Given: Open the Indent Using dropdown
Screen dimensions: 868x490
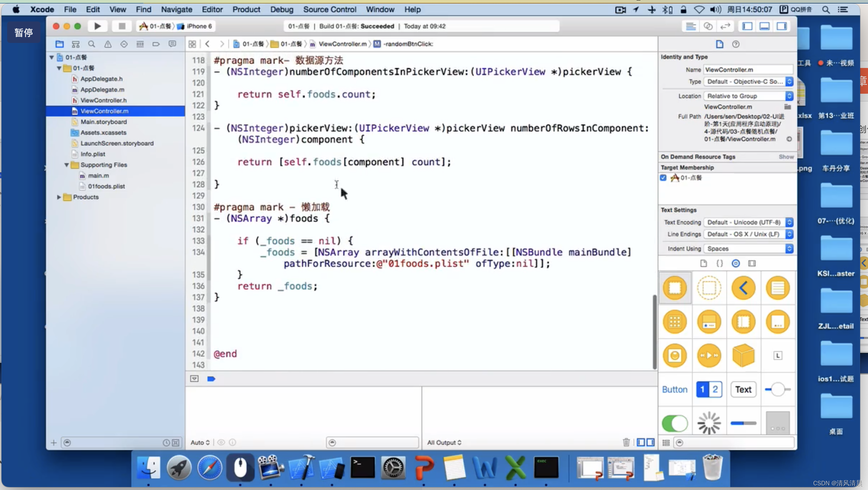Looking at the screenshot, I should point(748,249).
